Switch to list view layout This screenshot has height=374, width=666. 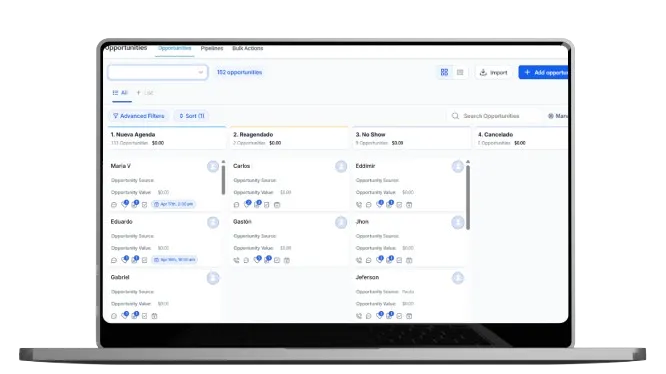[x=460, y=73]
